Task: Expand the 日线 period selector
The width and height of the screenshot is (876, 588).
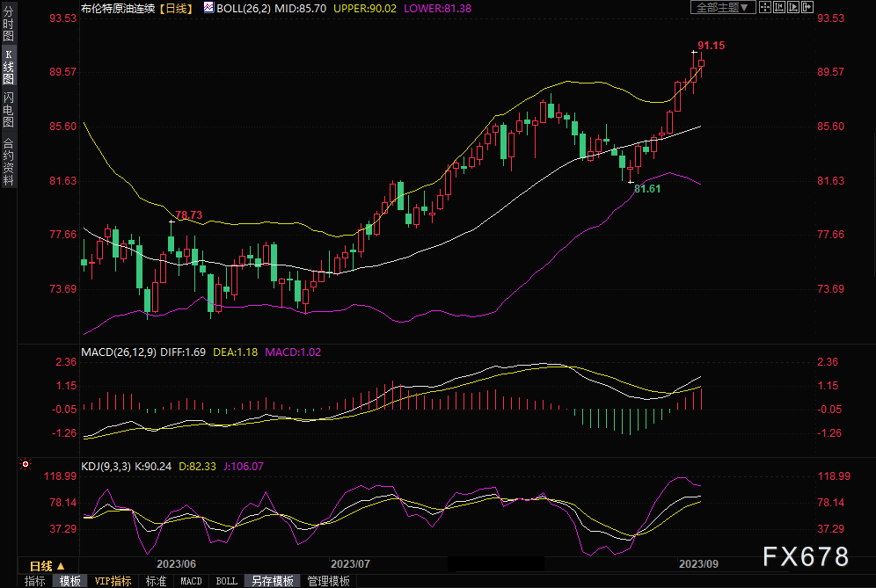Action: [x=47, y=566]
